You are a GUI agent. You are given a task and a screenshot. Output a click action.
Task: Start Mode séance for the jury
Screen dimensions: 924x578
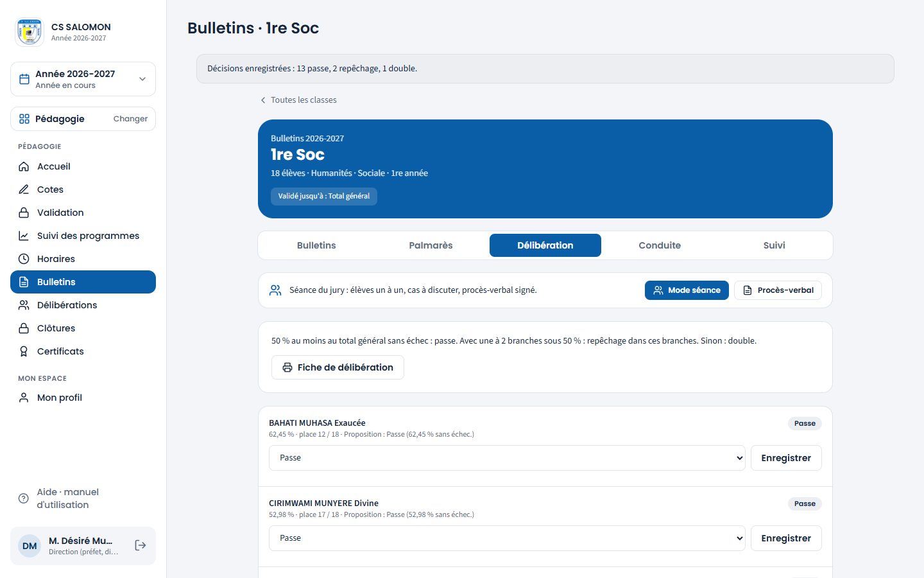point(687,290)
